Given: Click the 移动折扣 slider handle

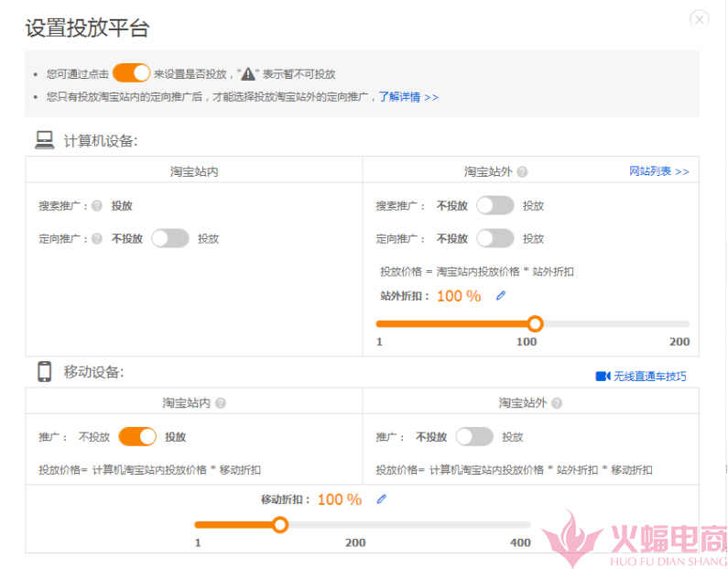Looking at the screenshot, I should (280, 525).
